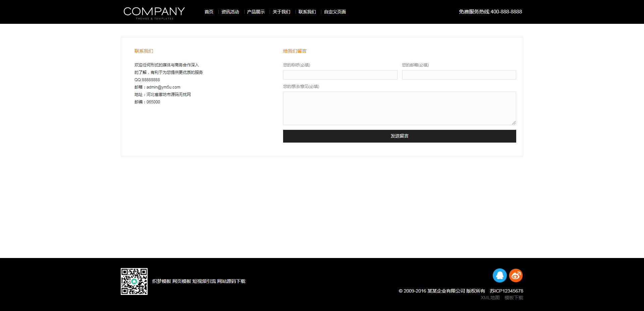The image size is (644, 311).
Task: Click the 短视频引流 footer link
Action: coord(204,281)
